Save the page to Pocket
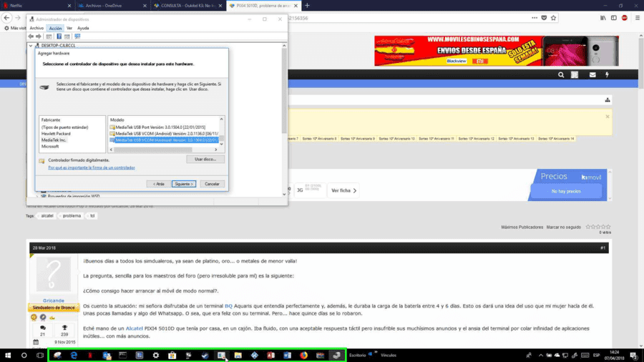Screen dimensions: 644x362 544,18
